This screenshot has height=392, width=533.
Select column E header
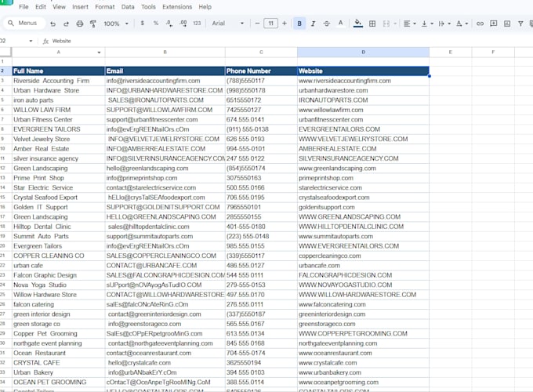451,52
